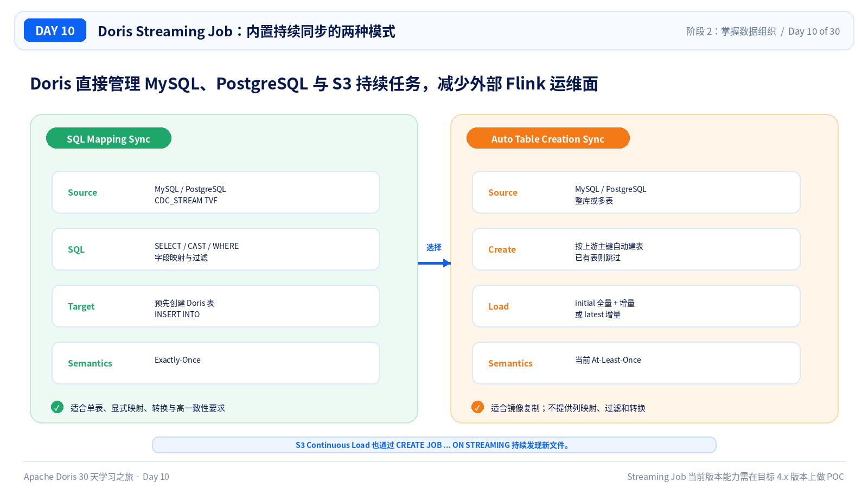868x488 pixels.
Task: Click the orange 'Semantics' label
Action: (x=510, y=363)
